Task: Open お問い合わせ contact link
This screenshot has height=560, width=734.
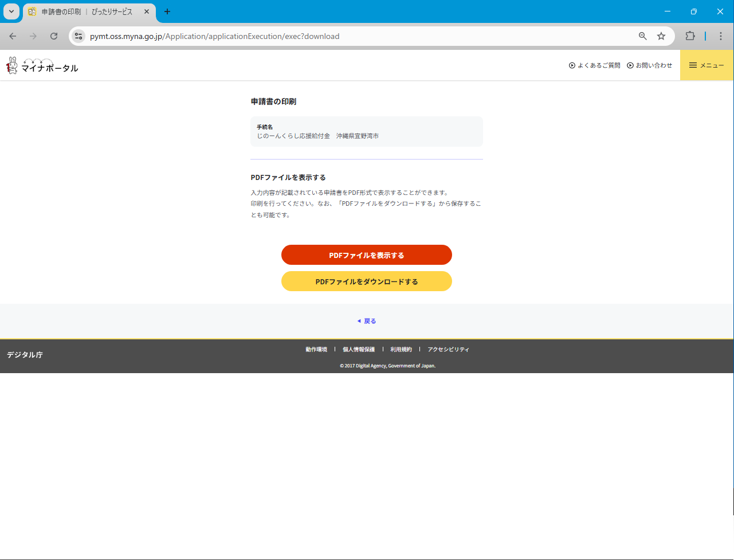Action: (x=650, y=65)
